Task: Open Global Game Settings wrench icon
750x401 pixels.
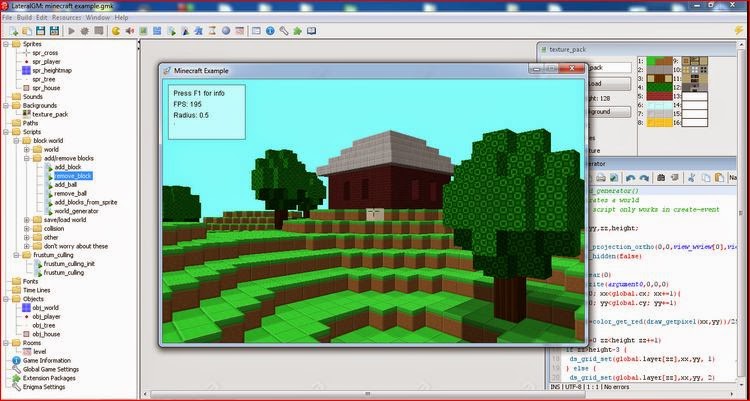Action: [x=284, y=31]
